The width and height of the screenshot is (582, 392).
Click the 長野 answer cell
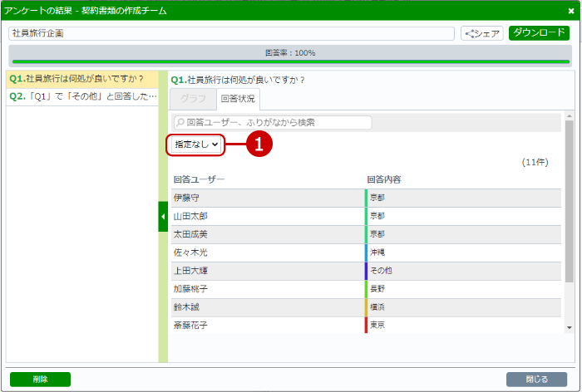(463, 289)
